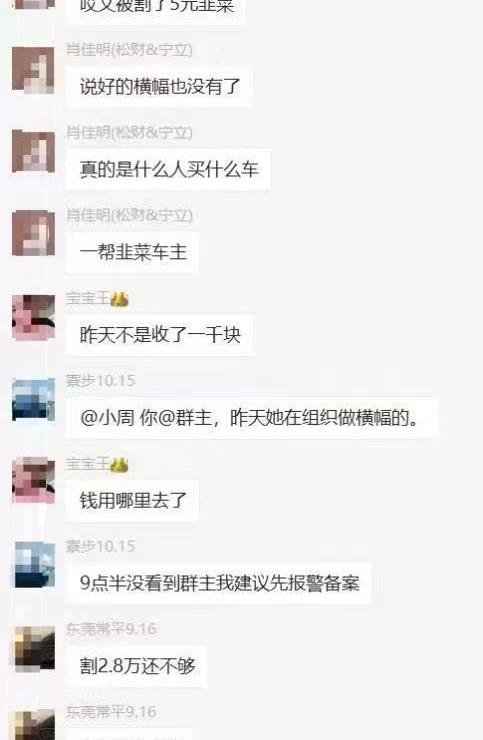Select the '钱用哪里去了' message bubble
483x740 pixels.
(x=132, y=501)
